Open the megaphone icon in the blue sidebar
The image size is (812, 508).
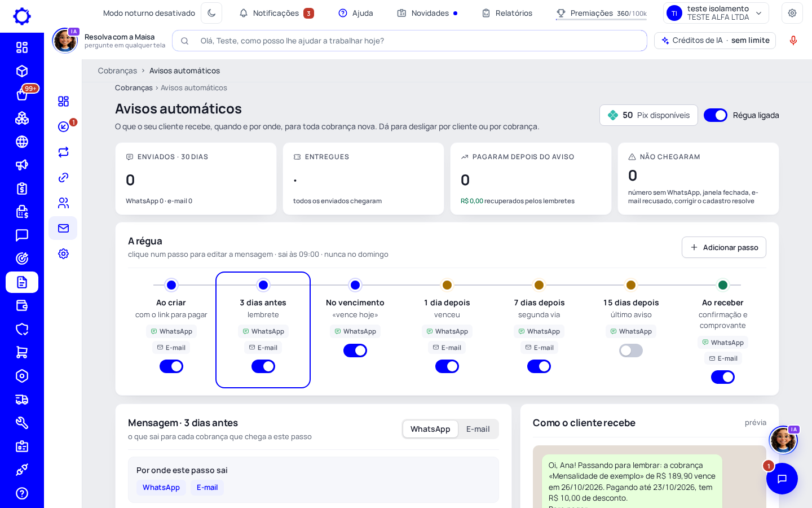tap(22, 165)
